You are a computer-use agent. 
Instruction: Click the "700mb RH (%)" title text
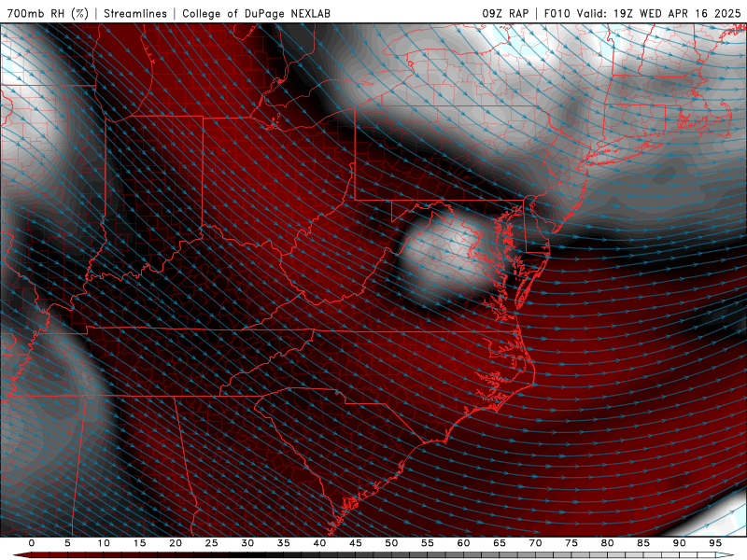pos(48,13)
